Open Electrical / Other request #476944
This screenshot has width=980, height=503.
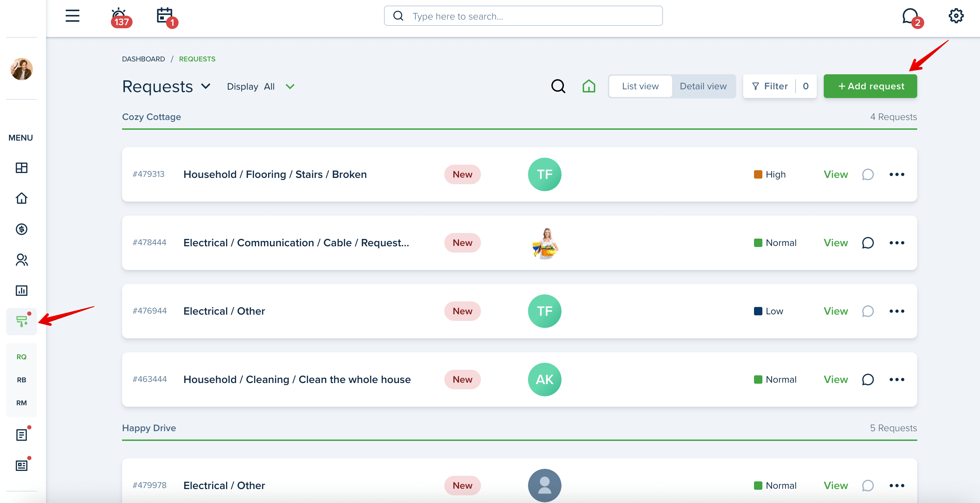click(x=224, y=311)
